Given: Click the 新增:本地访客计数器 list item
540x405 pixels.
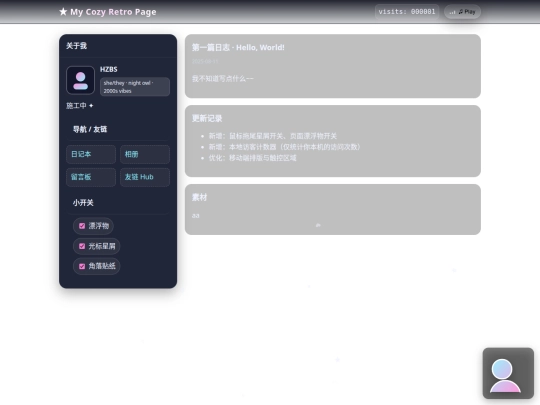Looking at the screenshot, I should pos(285,147).
